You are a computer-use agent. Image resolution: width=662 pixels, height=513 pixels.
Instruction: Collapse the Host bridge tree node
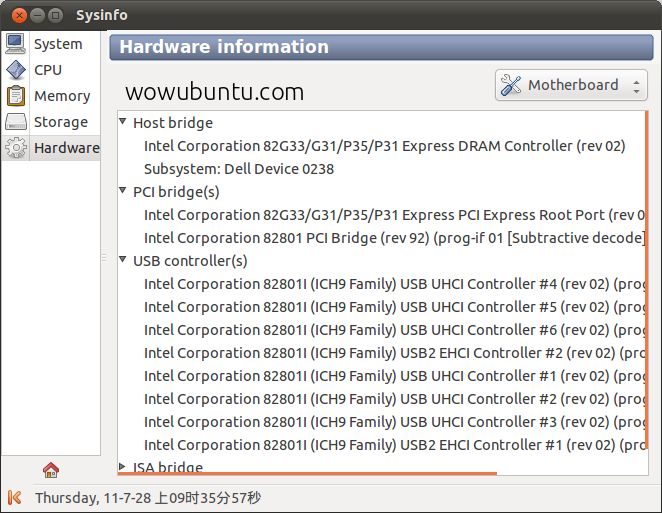tap(123, 122)
